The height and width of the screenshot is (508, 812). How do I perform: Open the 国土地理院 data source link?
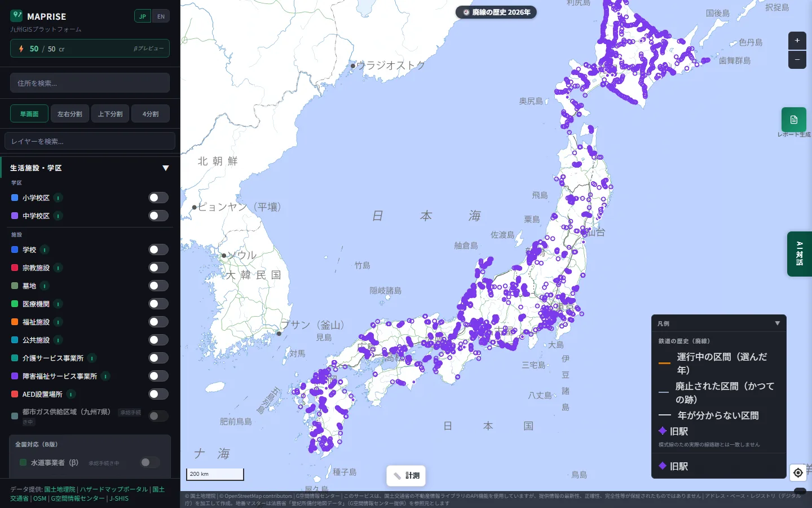tap(60, 489)
